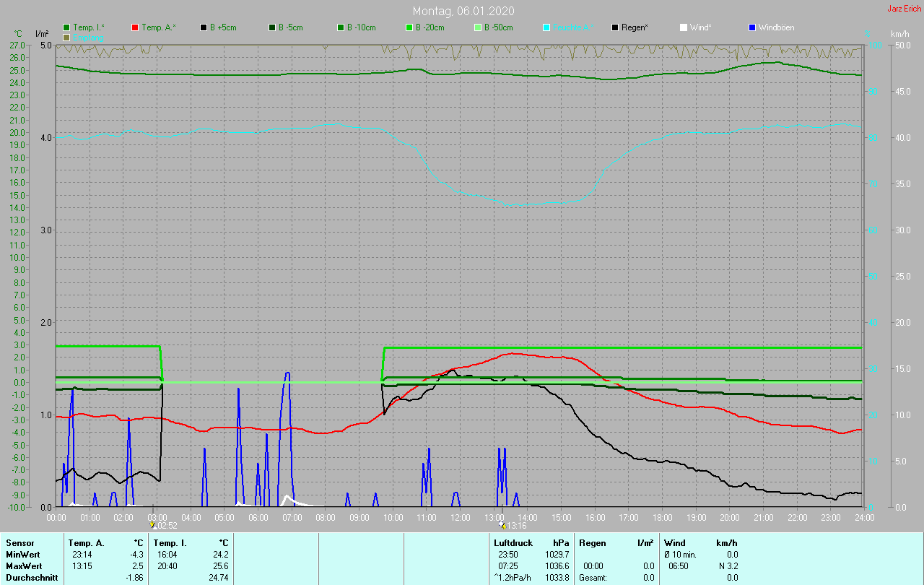Click the Temp. A. table column header
Screen dimensions: 924x585
(86, 542)
